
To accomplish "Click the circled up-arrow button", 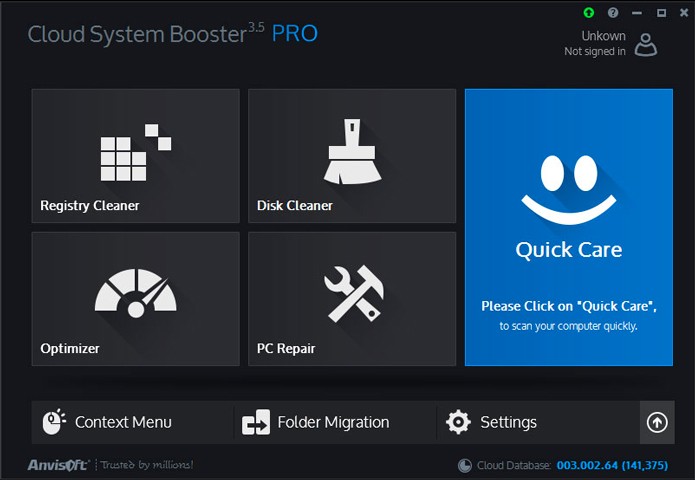I will coord(657,422).
